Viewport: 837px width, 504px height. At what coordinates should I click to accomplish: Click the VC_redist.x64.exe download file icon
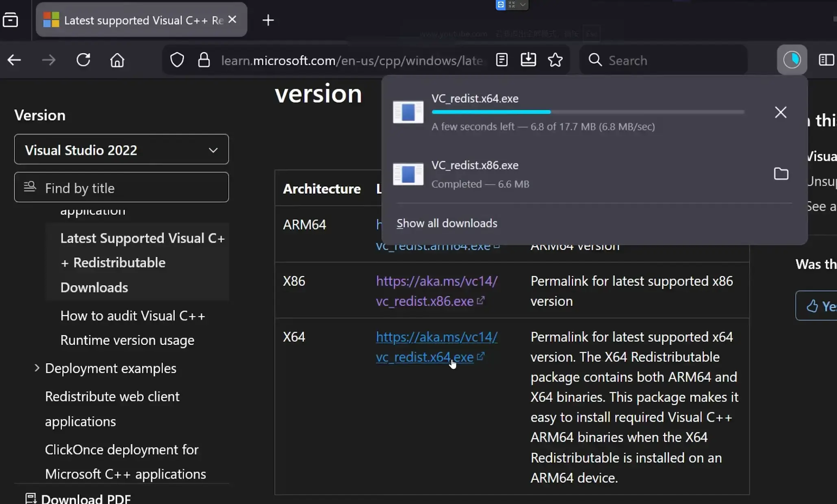[408, 112]
